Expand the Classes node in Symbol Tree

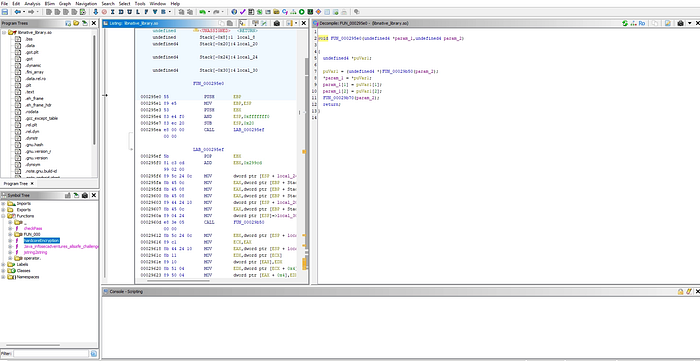point(4,270)
